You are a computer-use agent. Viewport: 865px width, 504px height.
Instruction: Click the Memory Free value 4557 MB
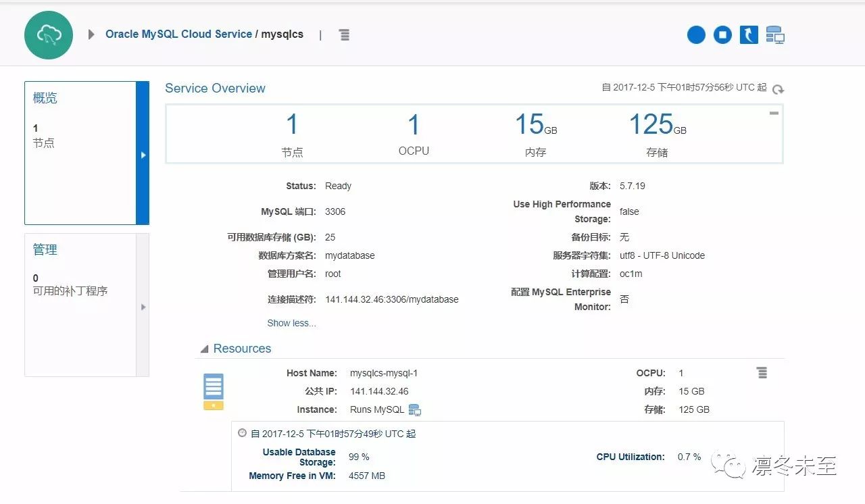367,476
